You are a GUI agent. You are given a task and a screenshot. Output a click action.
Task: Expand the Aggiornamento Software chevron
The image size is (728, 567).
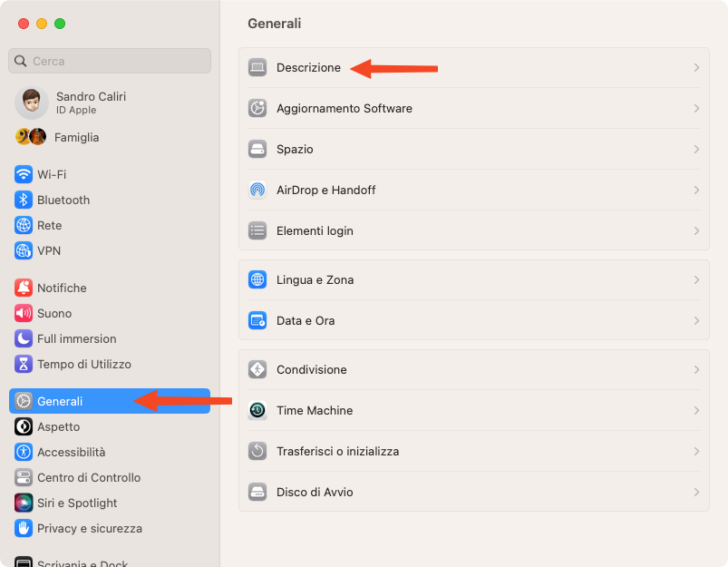(696, 108)
